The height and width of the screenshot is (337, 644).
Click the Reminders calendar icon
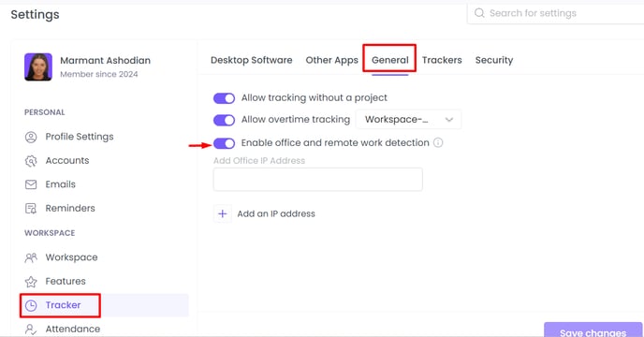click(31, 209)
